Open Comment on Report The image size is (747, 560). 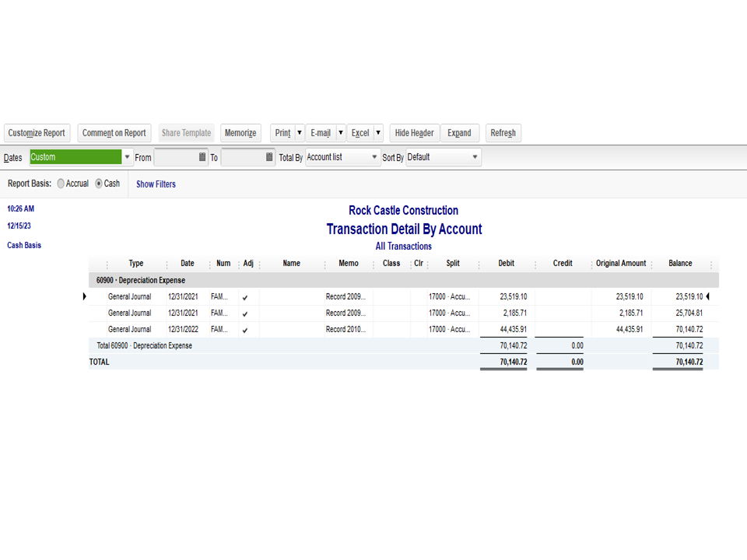coord(114,133)
